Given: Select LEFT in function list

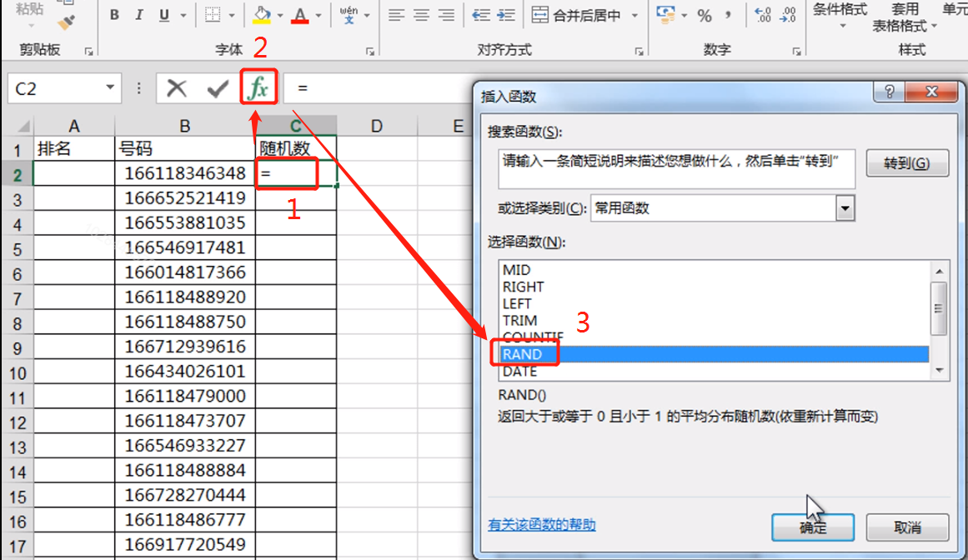Looking at the screenshot, I should pyautogui.click(x=714, y=303).
